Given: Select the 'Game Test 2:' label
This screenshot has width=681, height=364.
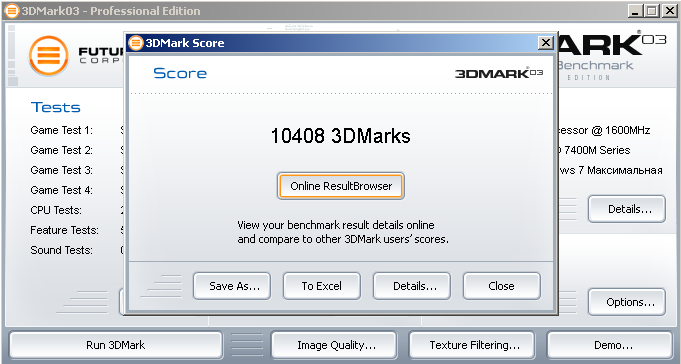Looking at the screenshot, I should pos(61,150).
